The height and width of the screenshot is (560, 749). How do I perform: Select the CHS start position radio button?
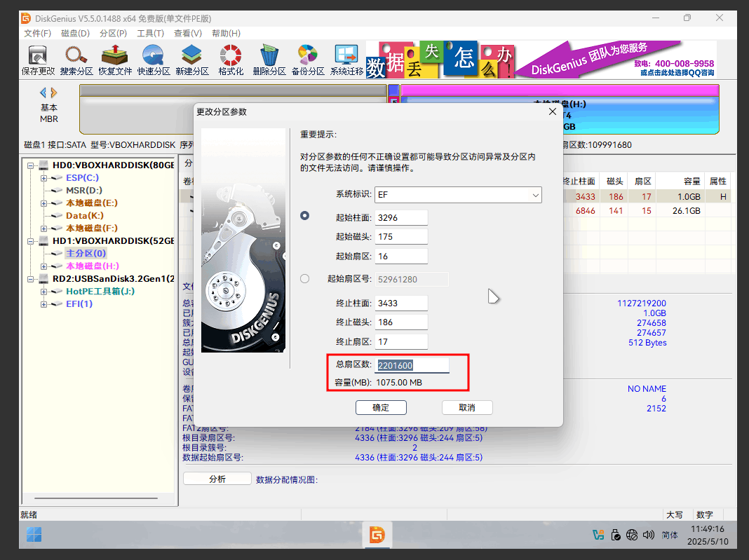(x=305, y=216)
